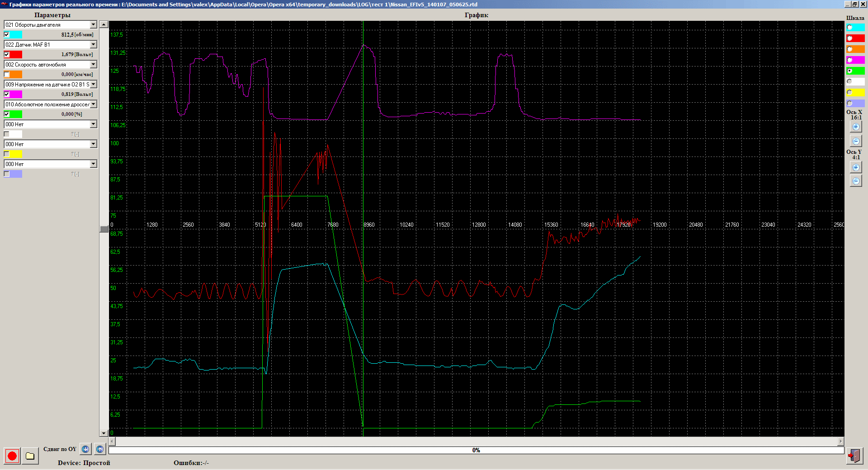Click the 0% progress bar
Viewport: 868px width, 470px height.
476,450
